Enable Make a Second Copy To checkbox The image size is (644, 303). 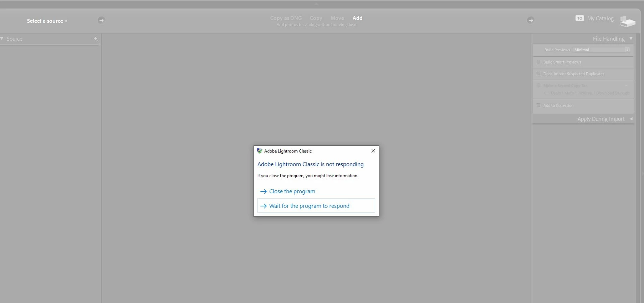pos(538,85)
